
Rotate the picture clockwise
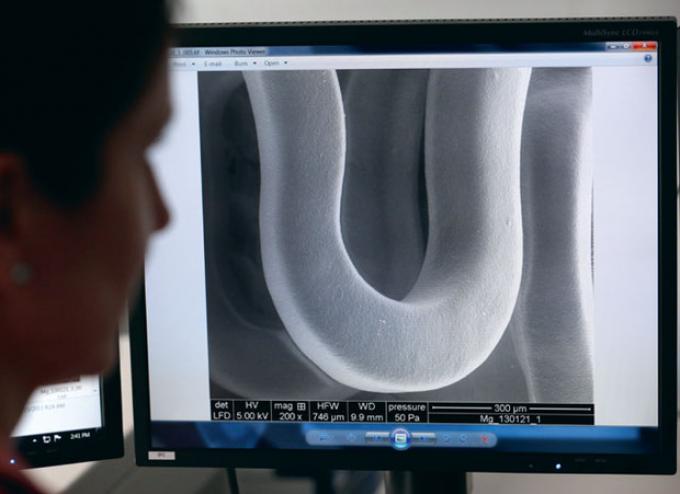[463, 438]
